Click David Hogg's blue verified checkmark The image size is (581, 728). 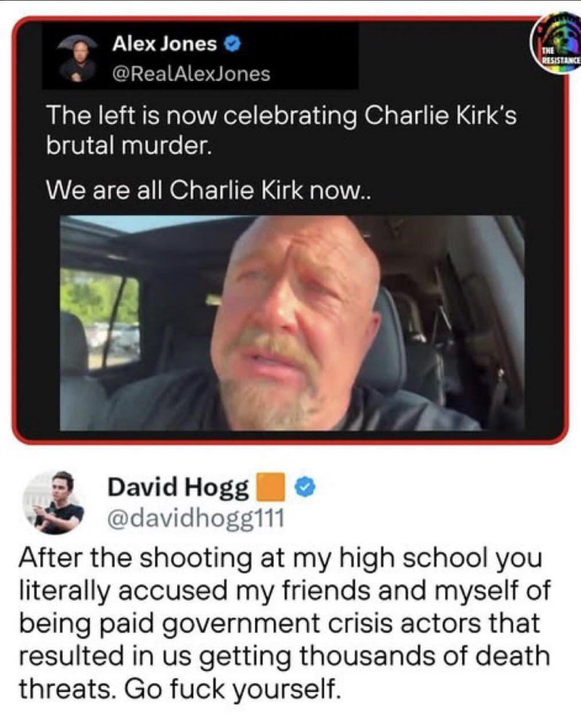click(x=306, y=488)
